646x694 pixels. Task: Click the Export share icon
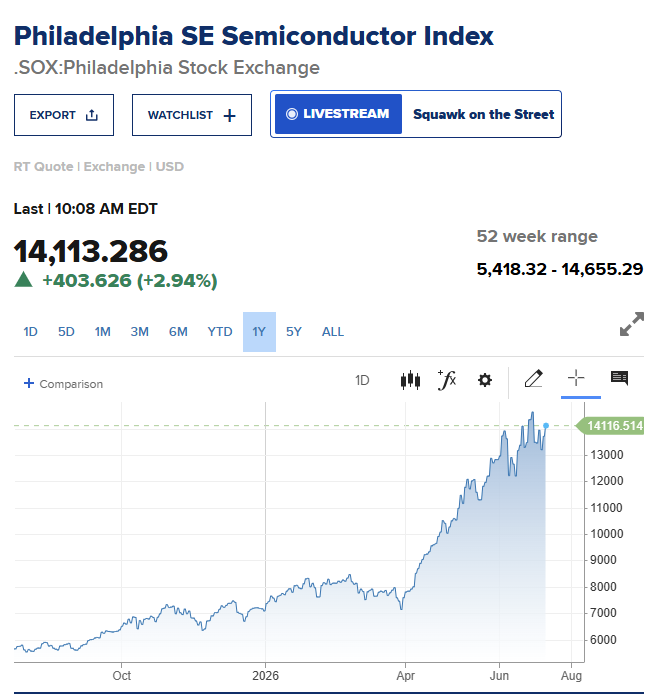(92, 115)
